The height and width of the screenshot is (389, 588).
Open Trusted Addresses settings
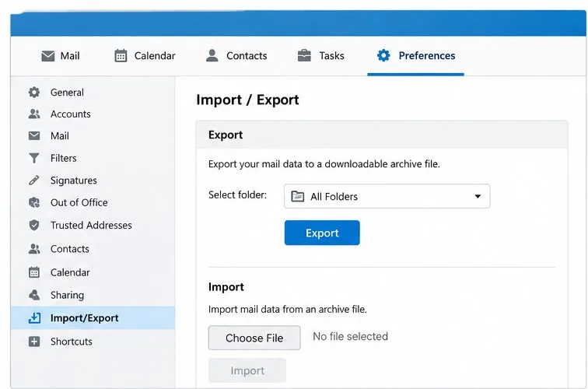coord(93,225)
